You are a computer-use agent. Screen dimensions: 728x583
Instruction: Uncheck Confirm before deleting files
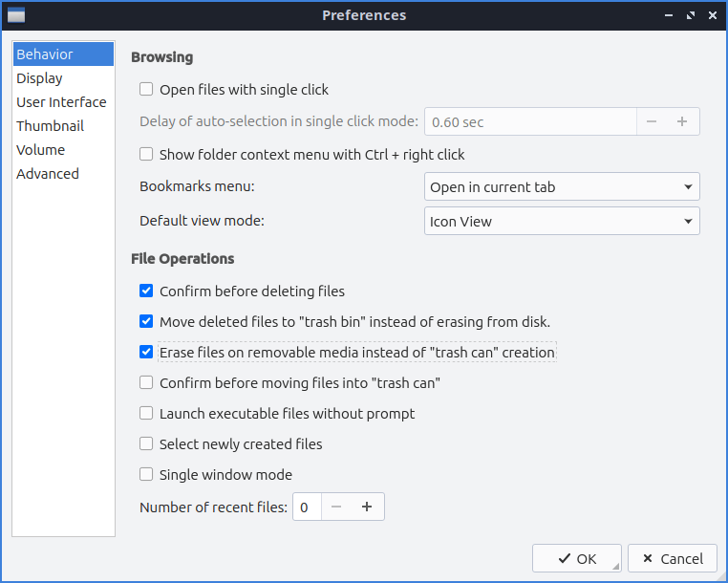(146, 291)
